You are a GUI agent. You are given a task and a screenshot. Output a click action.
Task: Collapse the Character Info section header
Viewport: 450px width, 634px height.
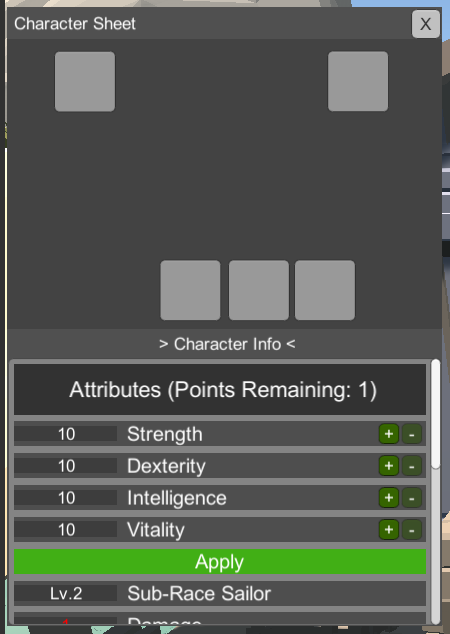click(x=226, y=344)
